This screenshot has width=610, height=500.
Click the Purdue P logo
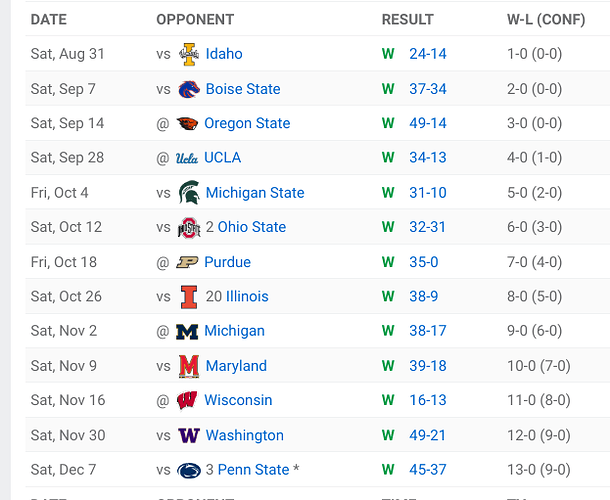pos(187,262)
